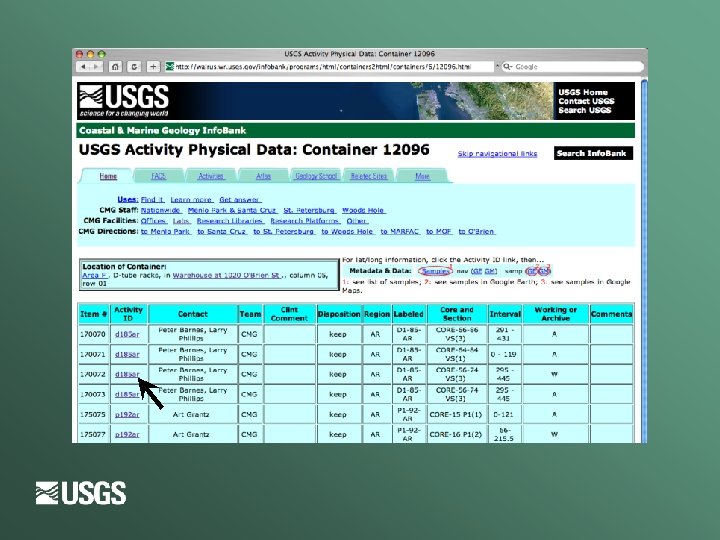Open Menlo Park & Santa Cruz staff link
This screenshot has width=720, height=540.
pyautogui.click(x=232, y=210)
